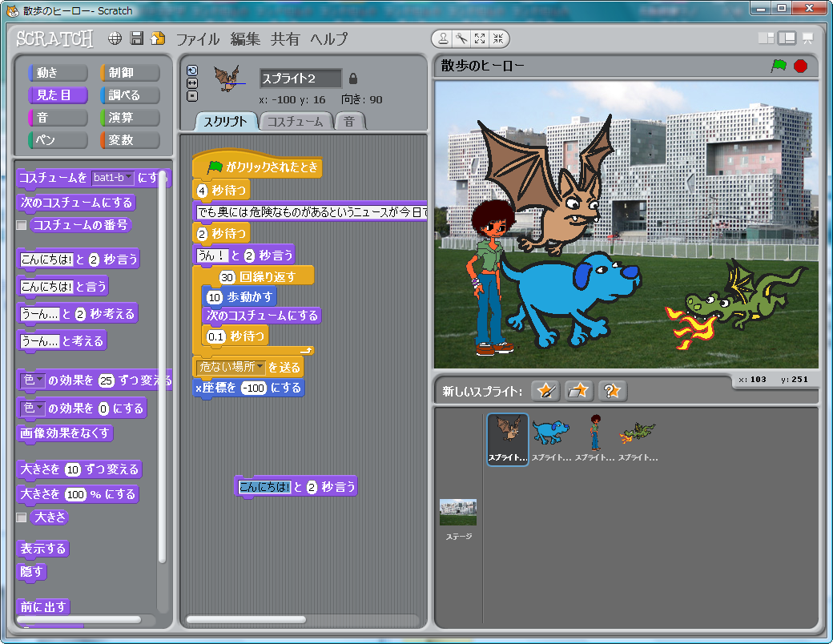The image size is (833, 644).
Task: Open the 危ない場所 broadcast dropdown
Action: pyautogui.click(x=231, y=367)
